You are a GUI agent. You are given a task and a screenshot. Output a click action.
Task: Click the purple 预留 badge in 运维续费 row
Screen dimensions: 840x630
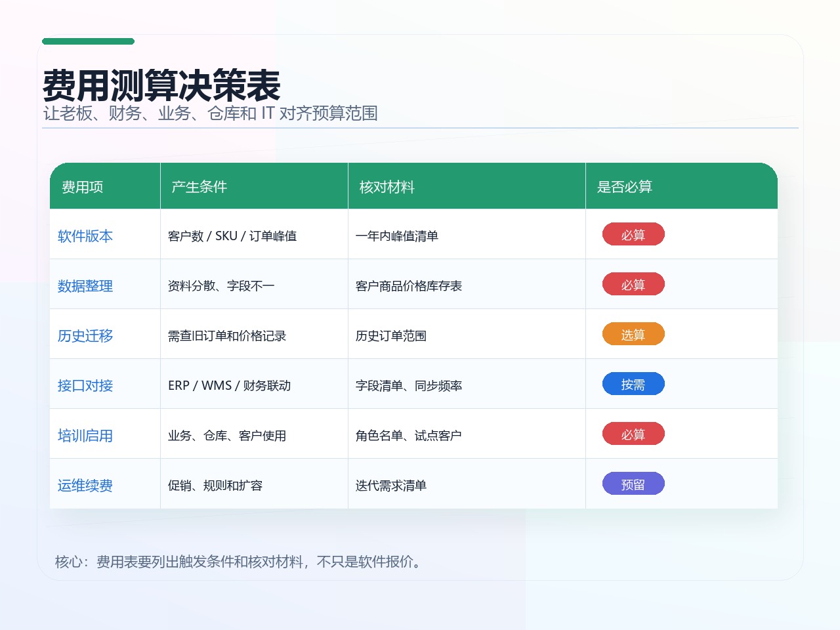[633, 484]
